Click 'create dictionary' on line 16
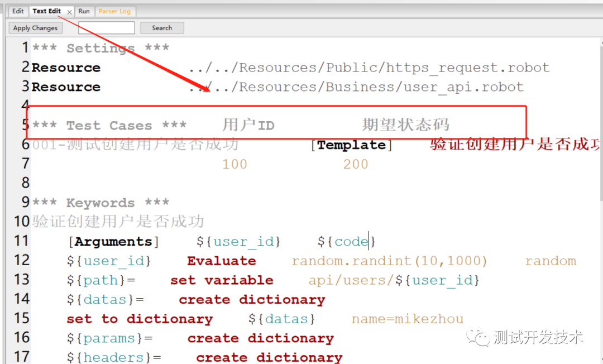Screen dimensions: 603x364 pos(260,338)
